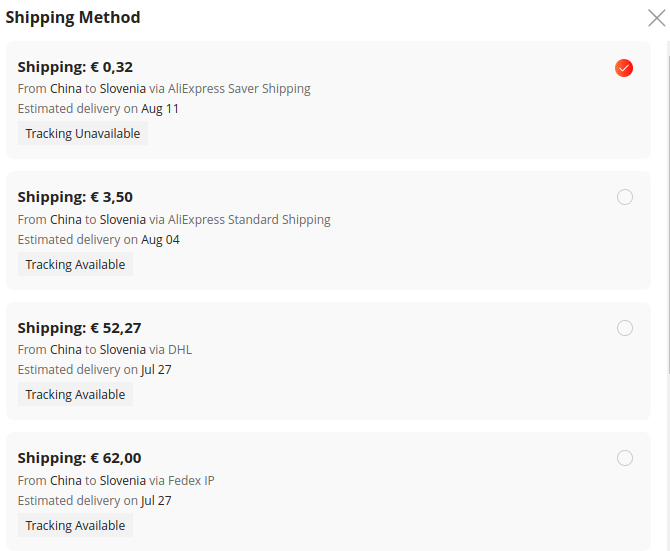Click Tracking Available tag under DHL

tap(75, 394)
